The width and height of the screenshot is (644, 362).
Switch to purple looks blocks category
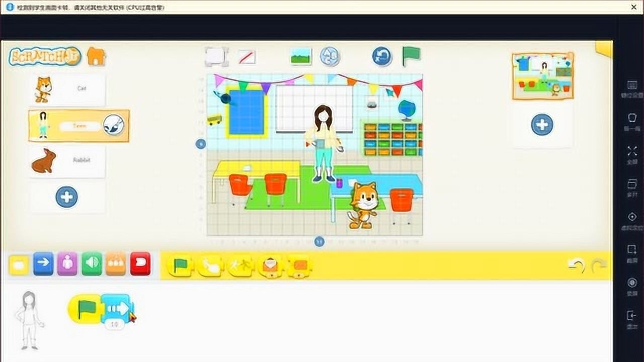coord(67,264)
